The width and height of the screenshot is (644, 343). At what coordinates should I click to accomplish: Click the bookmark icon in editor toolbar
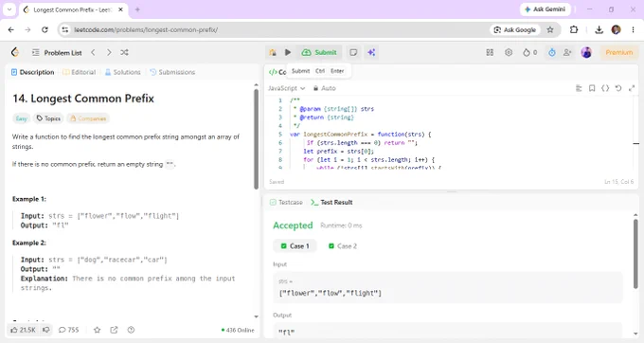click(x=592, y=88)
